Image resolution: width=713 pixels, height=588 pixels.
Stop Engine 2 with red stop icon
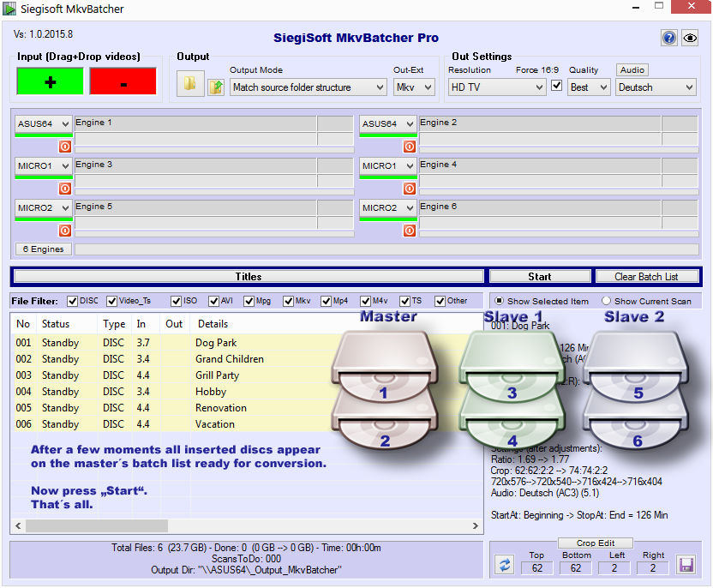(410, 147)
